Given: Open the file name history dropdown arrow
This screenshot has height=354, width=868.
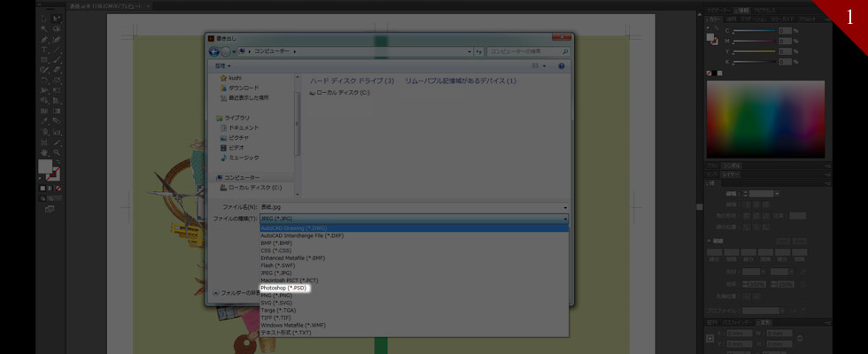Looking at the screenshot, I should (565, 207).
